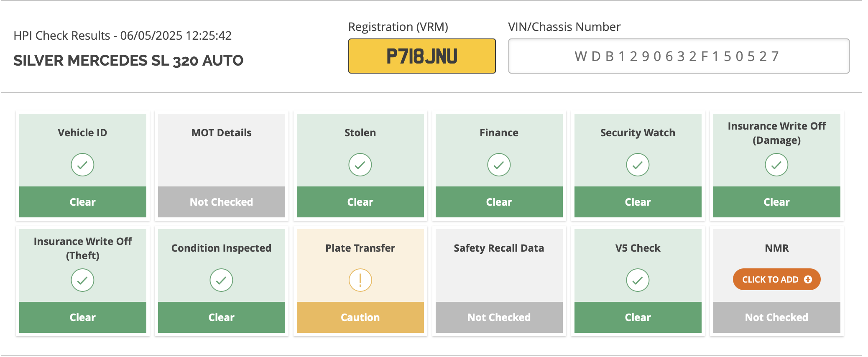Click the HPI Check Results date text
Viewport: 868px width, 357px height.
tap(123, 36)
